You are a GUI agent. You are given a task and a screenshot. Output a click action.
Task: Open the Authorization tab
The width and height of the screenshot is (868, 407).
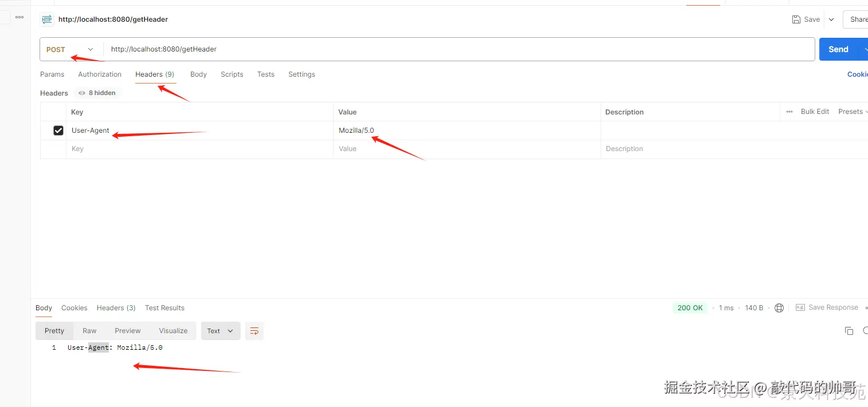[100, 74]
